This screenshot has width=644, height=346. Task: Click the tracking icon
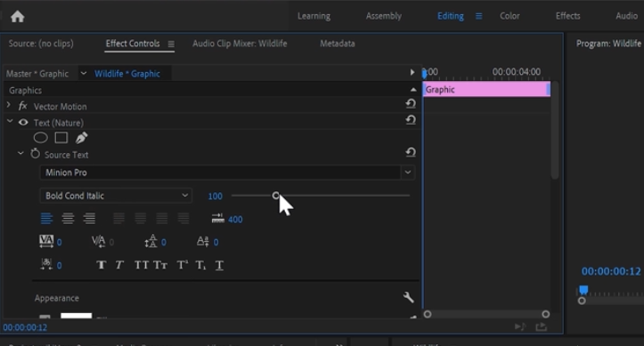point(46,241)
